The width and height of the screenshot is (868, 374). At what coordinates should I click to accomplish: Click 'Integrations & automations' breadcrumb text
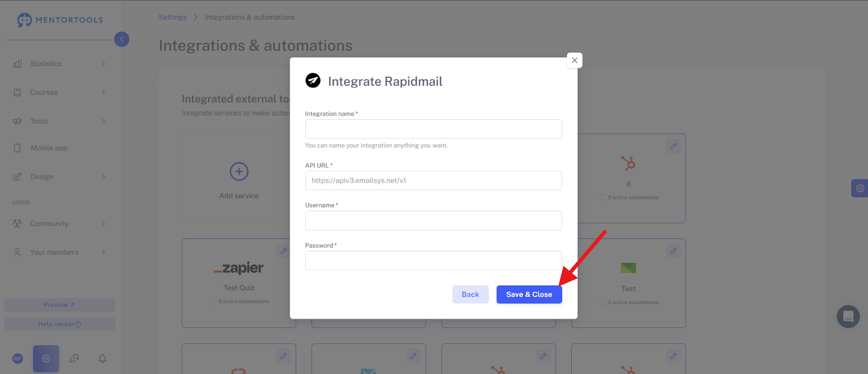click(x=250, y=17)
